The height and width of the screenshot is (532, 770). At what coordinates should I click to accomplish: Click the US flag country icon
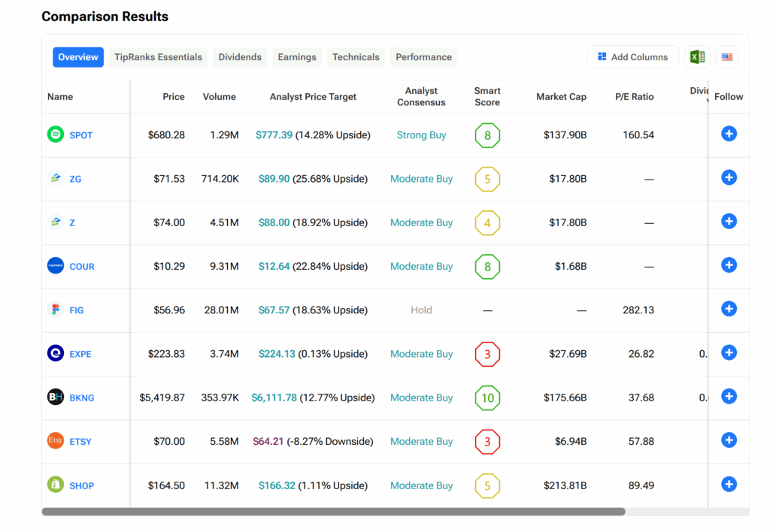click(727, 57)
